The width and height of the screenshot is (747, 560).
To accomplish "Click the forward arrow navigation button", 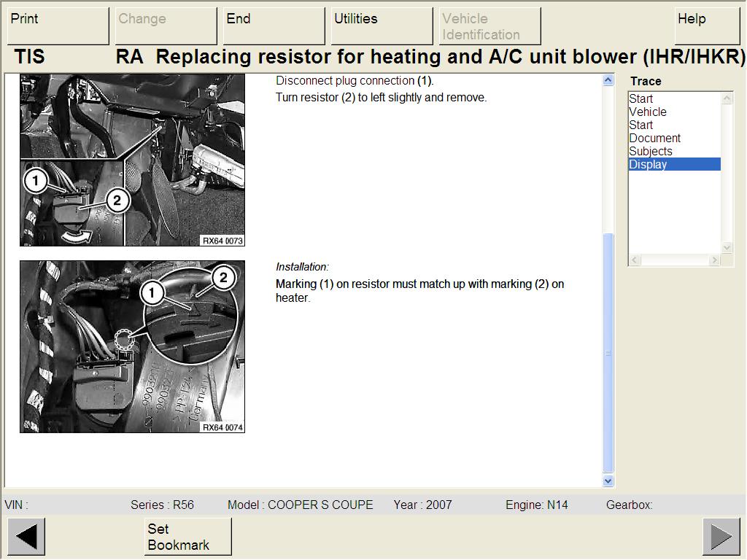I will tap(721, 537).
